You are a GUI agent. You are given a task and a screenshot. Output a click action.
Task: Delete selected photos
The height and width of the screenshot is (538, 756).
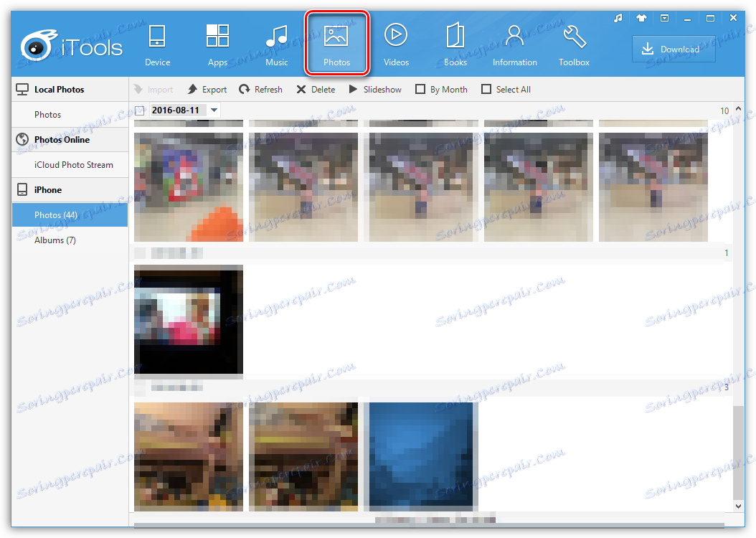[x=316, y=90]
